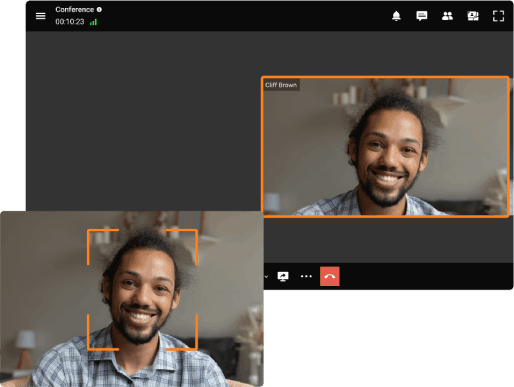Click the call timer 00:10:23
514x387 pixels.
[70, 22]
